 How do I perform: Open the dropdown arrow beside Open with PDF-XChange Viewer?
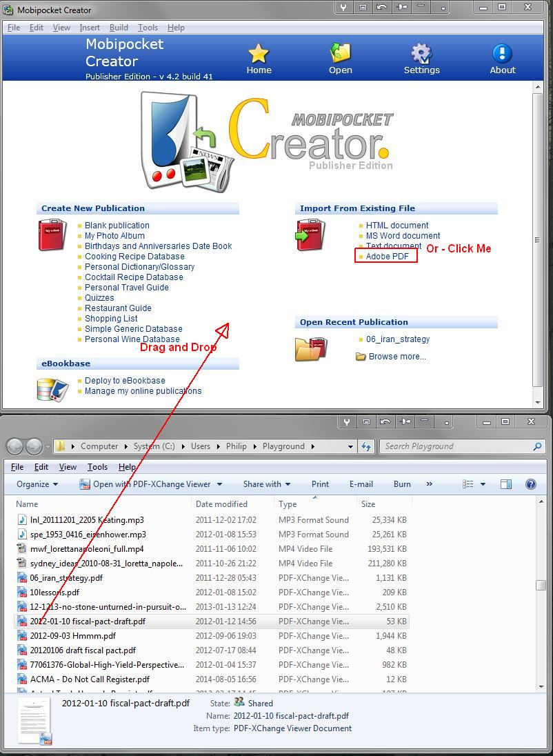[x=219, y=484]
